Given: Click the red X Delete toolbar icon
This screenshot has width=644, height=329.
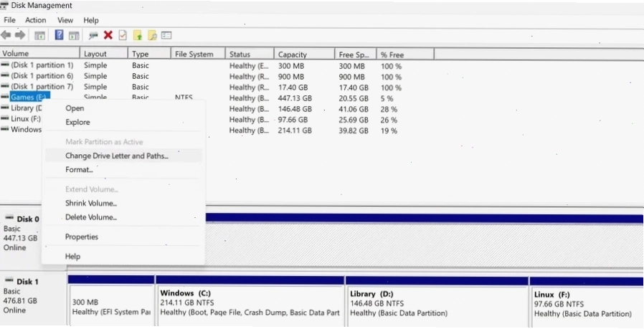Looking at the screenshot, I should tap(108, 35).
